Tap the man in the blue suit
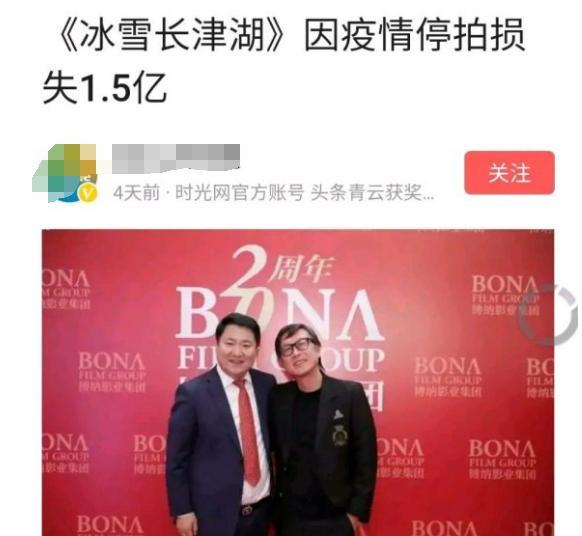The image size is (582, 536). tap(220, 425)
